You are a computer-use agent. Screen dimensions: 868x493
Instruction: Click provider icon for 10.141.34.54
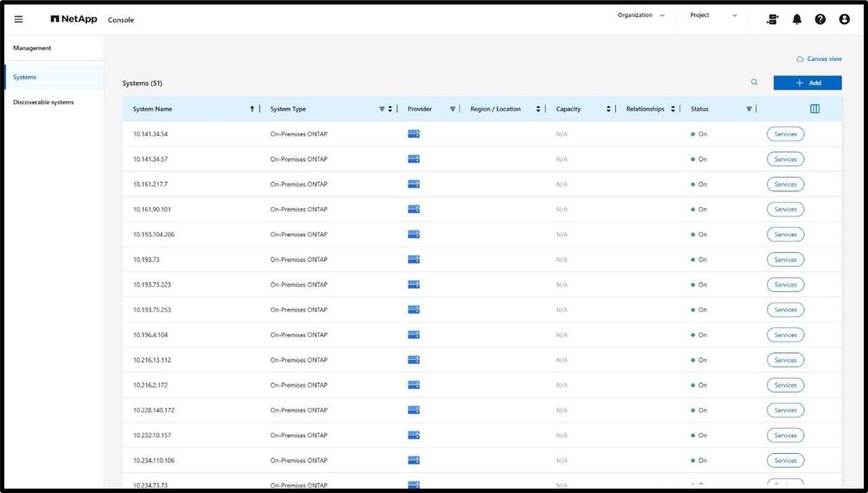coord(414,134)
